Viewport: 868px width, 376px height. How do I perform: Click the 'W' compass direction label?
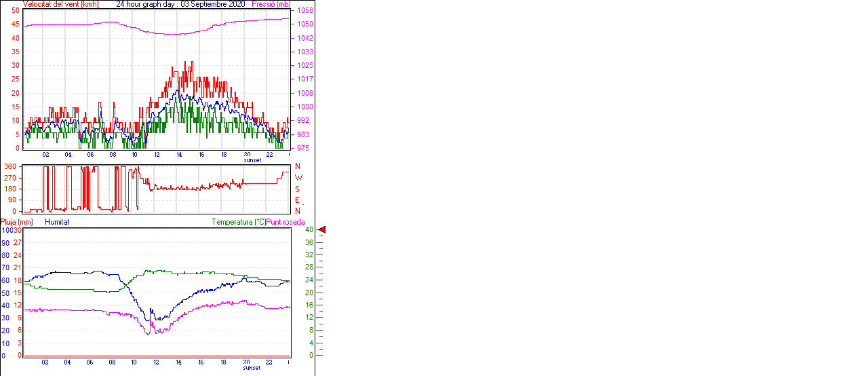click(x=298, y=178)
